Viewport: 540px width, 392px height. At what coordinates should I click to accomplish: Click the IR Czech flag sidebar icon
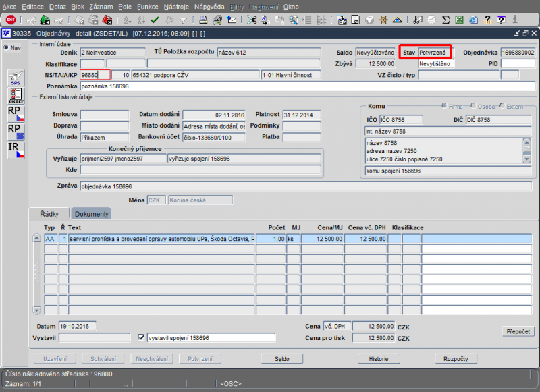(16, 150)
